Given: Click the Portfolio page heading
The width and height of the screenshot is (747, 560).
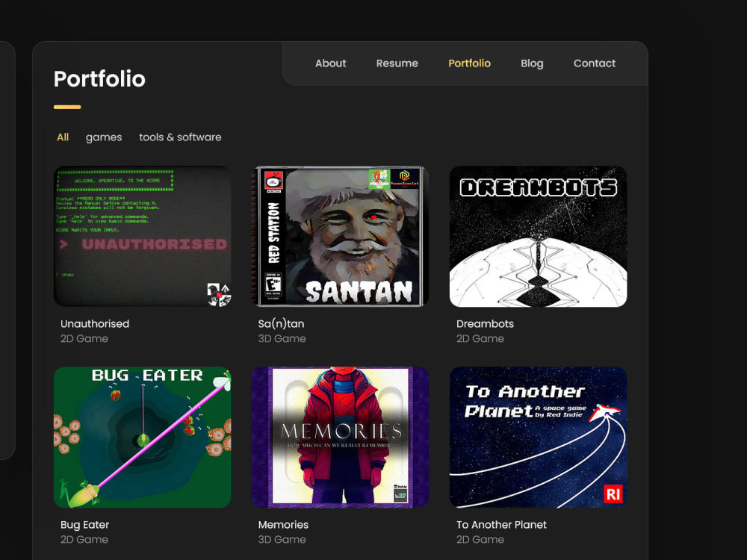Looking at the screenshot, I should (x=99, y=79).
